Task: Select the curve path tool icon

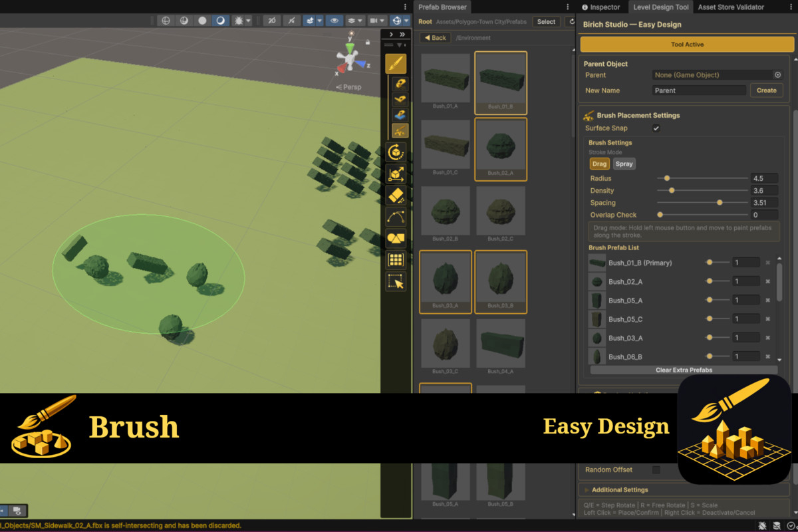Action: [x=396, y=217]
